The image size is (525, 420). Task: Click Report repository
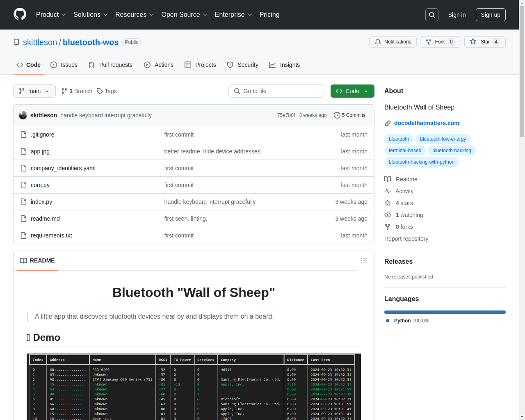point(406,239)
